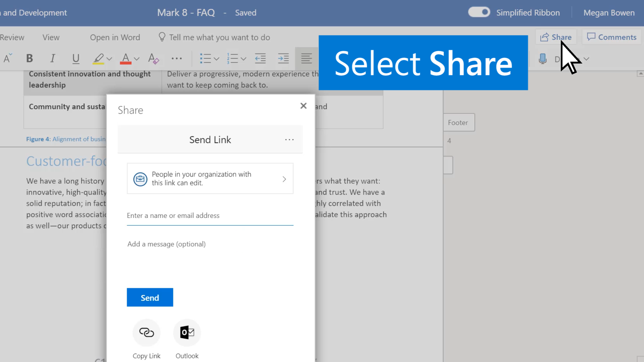Click the Send button in Share dialog
Screen dimensions: 644x362
(150, 297)
